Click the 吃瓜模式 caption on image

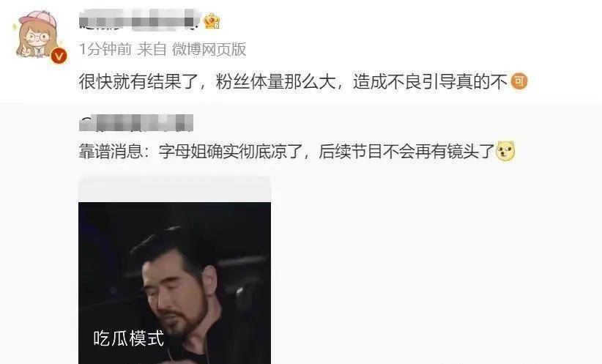pyautogui.click(x=129, y=338)
